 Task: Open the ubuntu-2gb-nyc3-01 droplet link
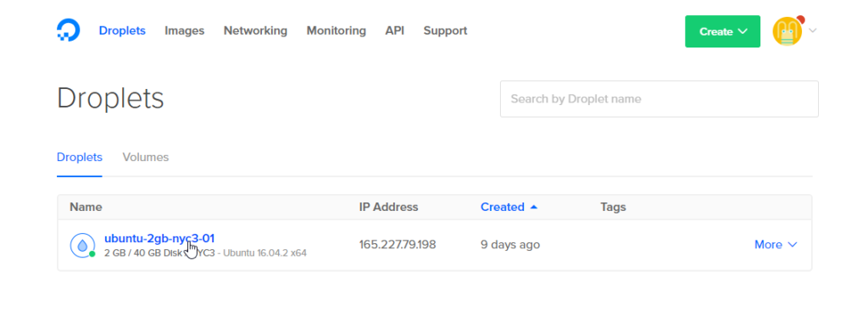(x=159, y=239)
